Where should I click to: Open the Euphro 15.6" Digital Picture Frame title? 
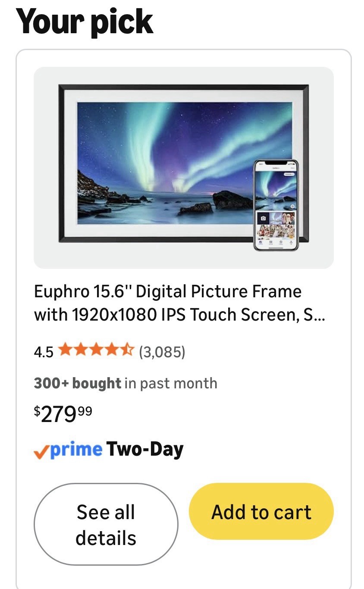[x=179, y=303]
